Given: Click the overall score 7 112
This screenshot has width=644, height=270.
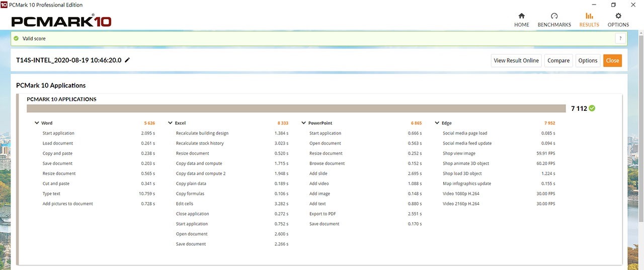Looking at the screenshot, I should tap(579, 108).
